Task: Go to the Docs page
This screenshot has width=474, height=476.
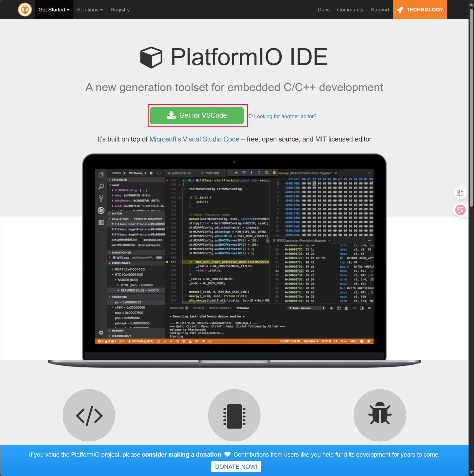Action: click(323, 10)
